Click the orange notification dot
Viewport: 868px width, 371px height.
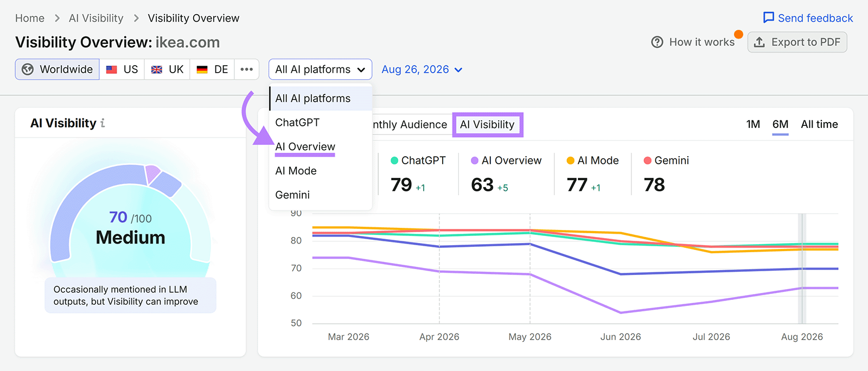point(738,34)
